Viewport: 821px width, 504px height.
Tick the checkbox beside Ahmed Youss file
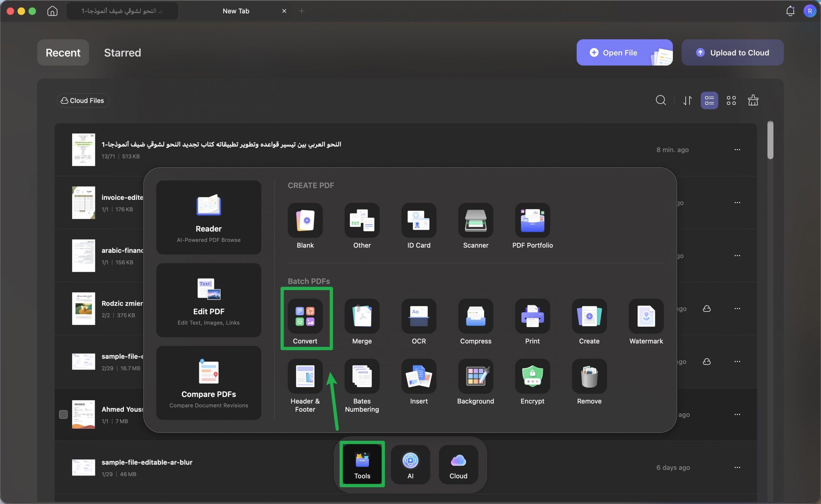pos(63,414)
